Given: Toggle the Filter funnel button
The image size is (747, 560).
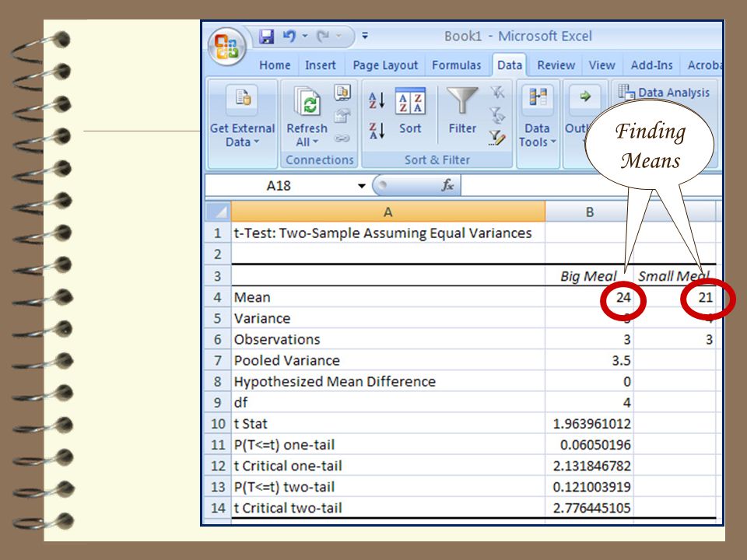Looking at the screenshot, I should tap(462, 112).
